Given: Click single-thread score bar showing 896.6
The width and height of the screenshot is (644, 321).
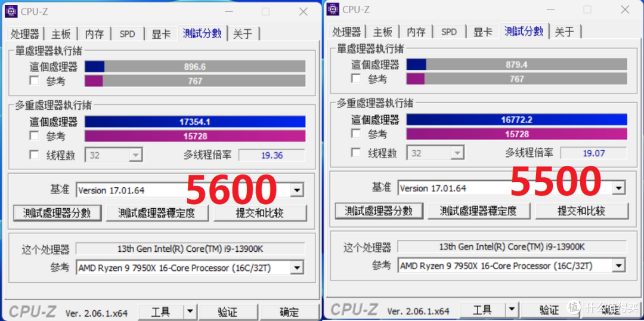Looking at the screenshot, I should (195, 67).
